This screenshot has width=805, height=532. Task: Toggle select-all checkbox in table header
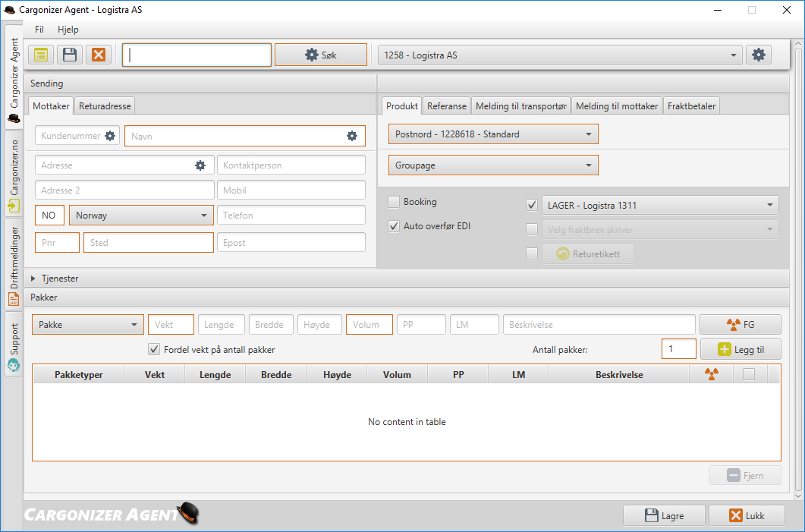point(749,374)
